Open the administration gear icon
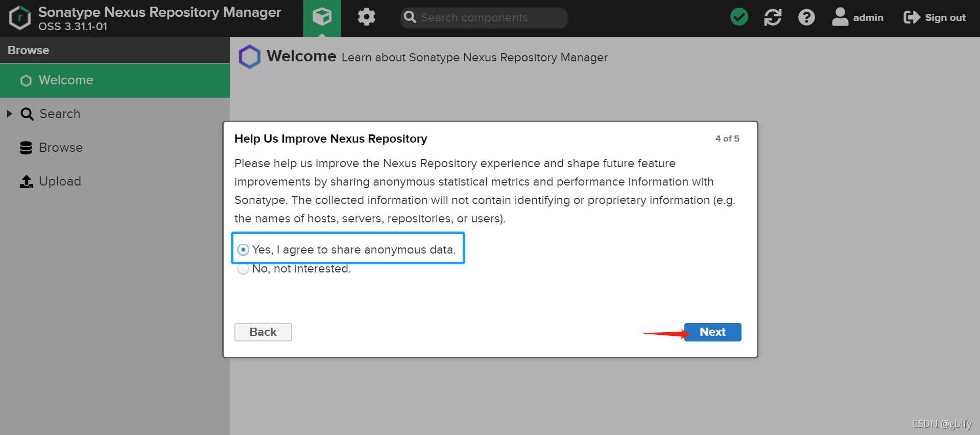Image resolution: width=980 pixels, height=435 pixels. pos(366,17)
